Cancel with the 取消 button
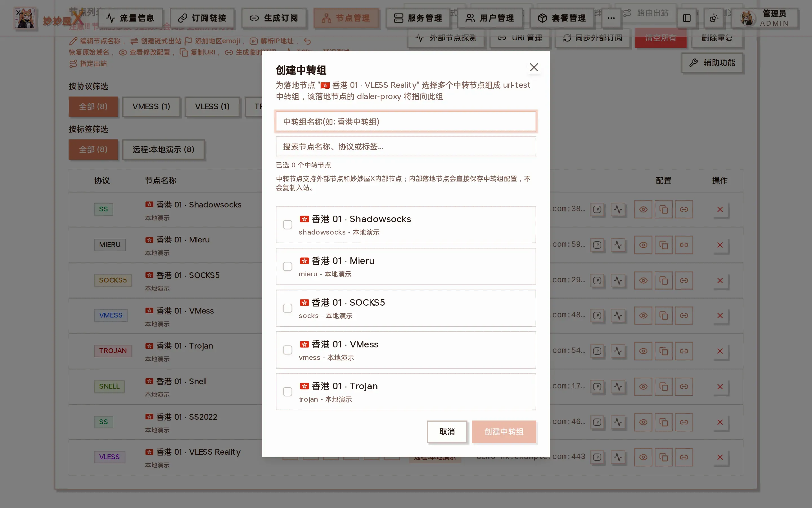Image resolution: width=812 pixels, height=508 pixels. click(447, 432)
